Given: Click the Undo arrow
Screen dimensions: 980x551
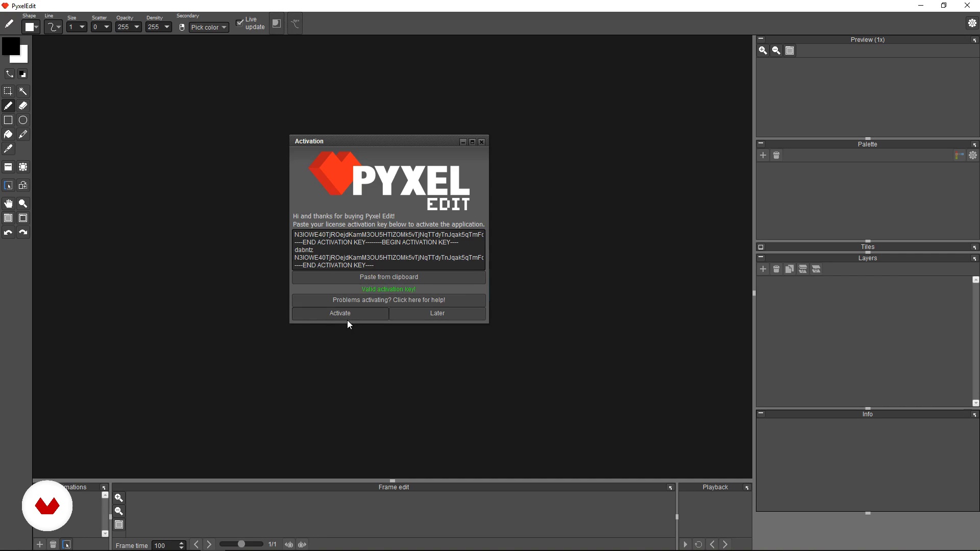Looking at the screenshot, I should 8,232.
